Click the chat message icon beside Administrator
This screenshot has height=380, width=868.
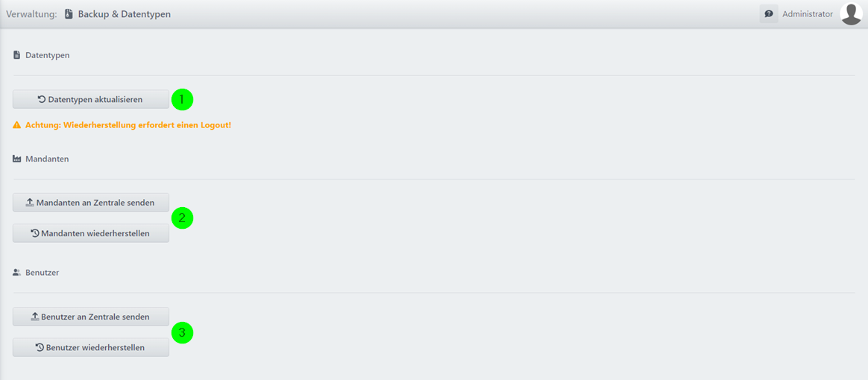(x=768, y=14)
